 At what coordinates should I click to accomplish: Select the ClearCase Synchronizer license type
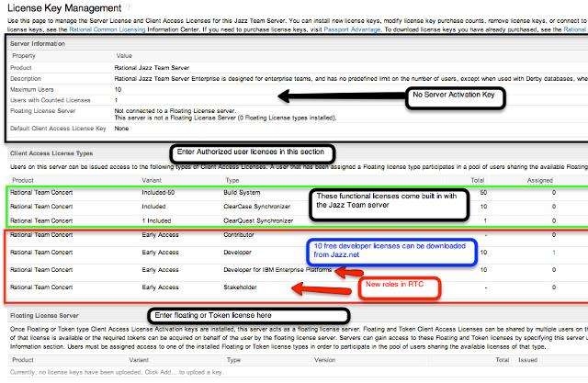click(257, 207)
